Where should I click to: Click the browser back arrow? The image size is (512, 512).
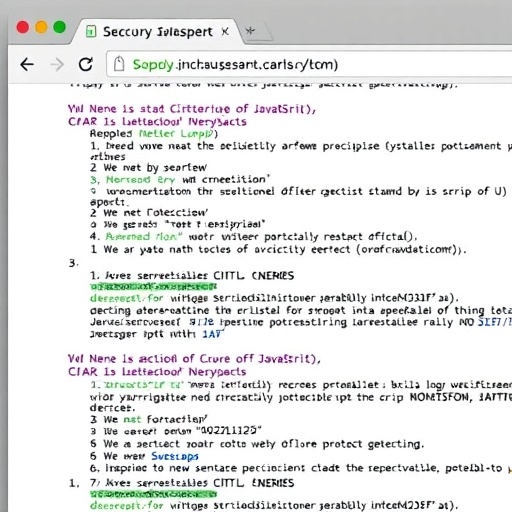27,64
